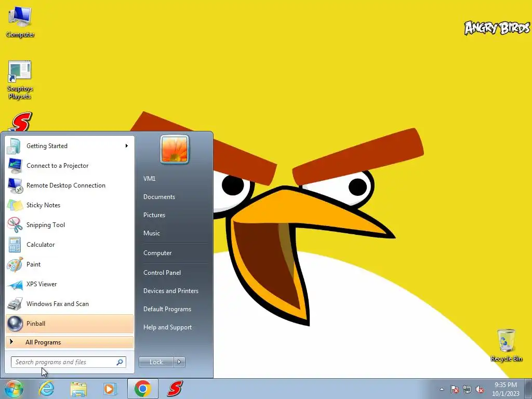Start the Snipping Tool via its scissors icon
The height and width of the screenshot is (399, 532).
(15, 224)
